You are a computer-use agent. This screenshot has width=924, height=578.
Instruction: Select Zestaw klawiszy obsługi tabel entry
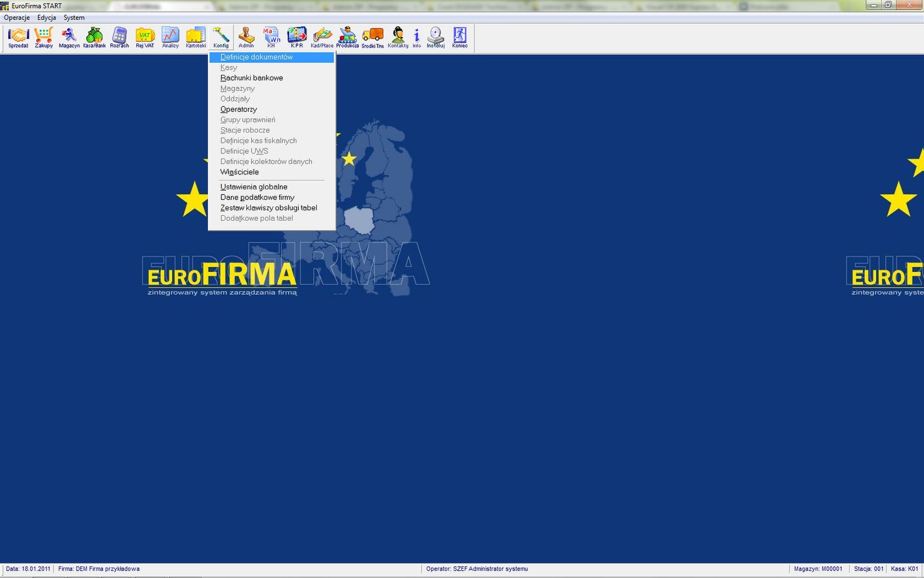272,208
